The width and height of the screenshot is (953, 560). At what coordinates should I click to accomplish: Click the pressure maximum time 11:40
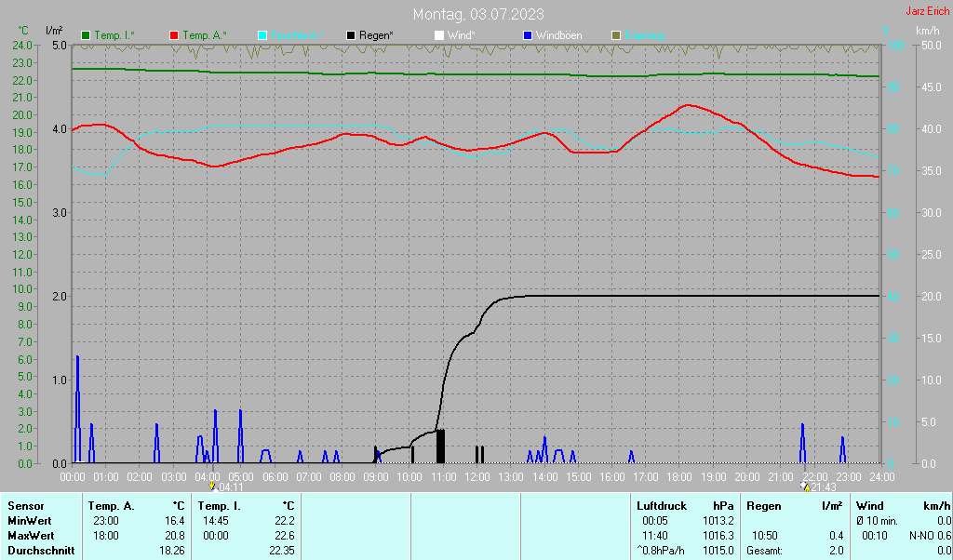655,537
